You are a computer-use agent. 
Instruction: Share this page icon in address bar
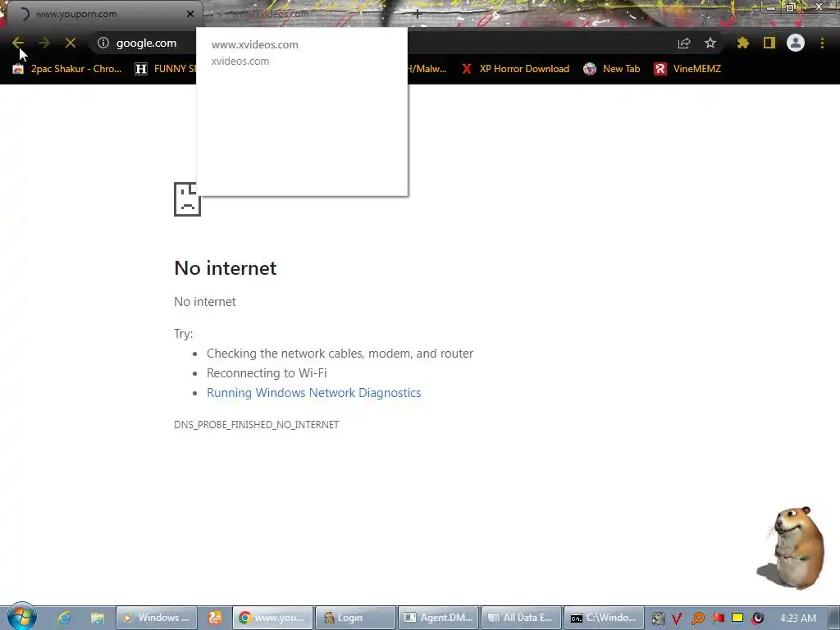684,43
